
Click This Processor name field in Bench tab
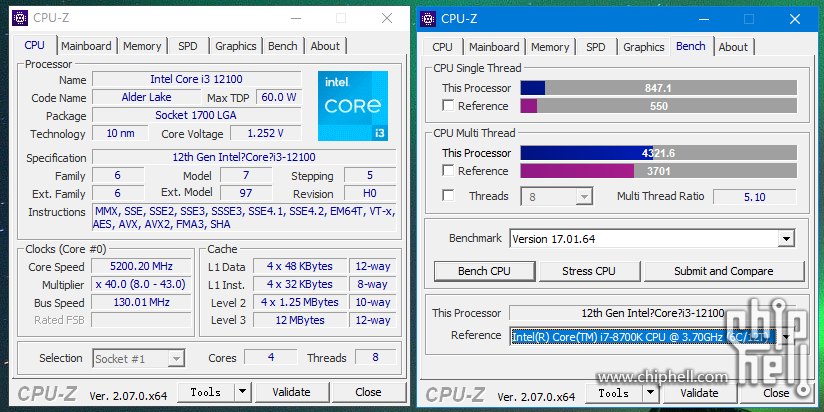(x=653, y=313)
